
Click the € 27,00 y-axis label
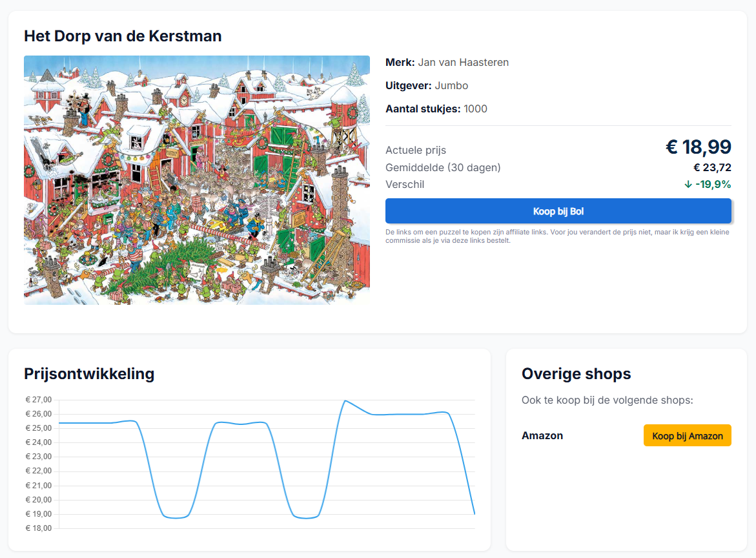tap(39, 400)
